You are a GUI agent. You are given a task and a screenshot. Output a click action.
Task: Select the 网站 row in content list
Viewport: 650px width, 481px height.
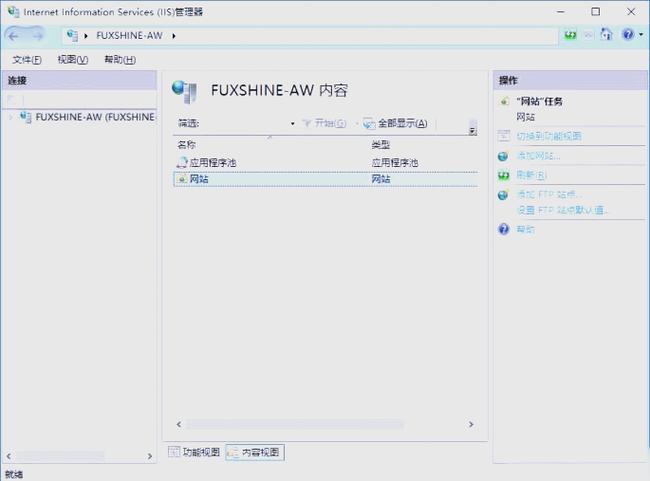point(326,179)
